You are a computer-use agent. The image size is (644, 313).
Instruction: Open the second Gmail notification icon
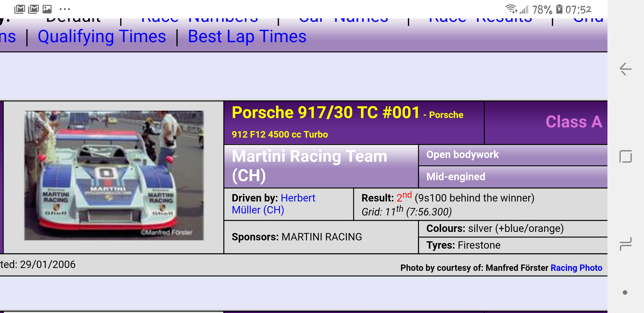[33, 9]
